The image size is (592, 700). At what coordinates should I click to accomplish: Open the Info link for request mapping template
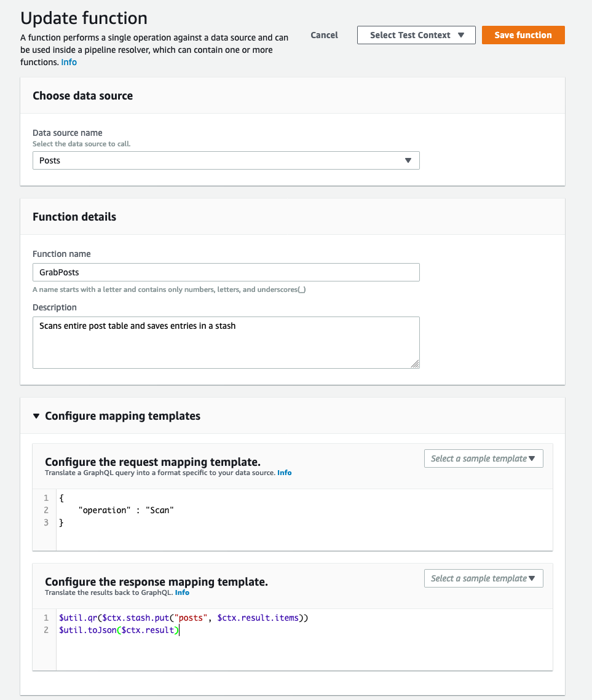click(x=284, y=473)
